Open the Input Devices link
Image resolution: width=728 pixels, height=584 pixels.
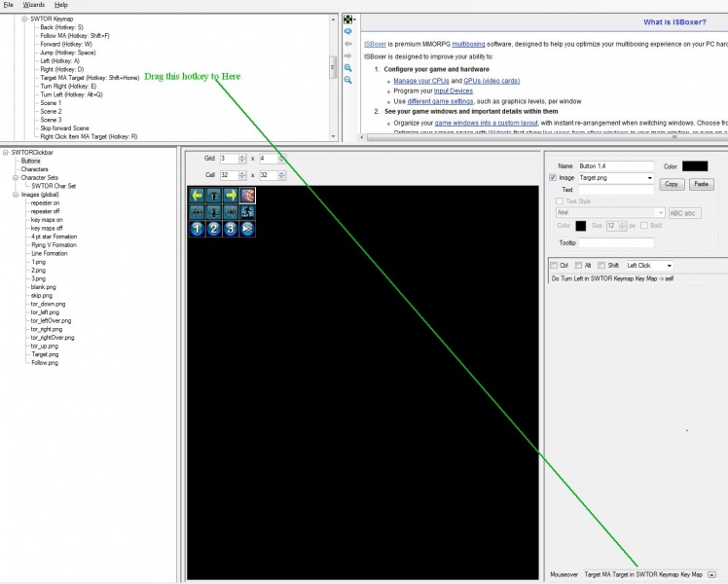coord(454,91)
